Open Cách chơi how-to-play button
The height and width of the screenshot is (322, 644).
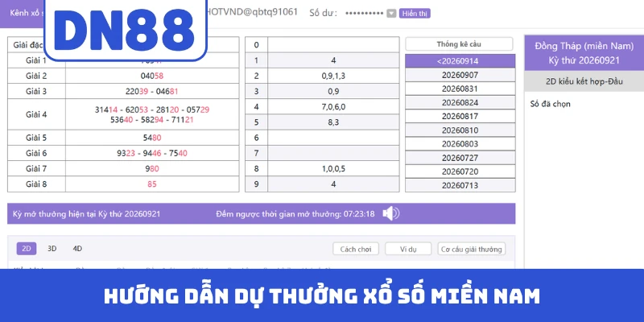[x=356, y=249]
